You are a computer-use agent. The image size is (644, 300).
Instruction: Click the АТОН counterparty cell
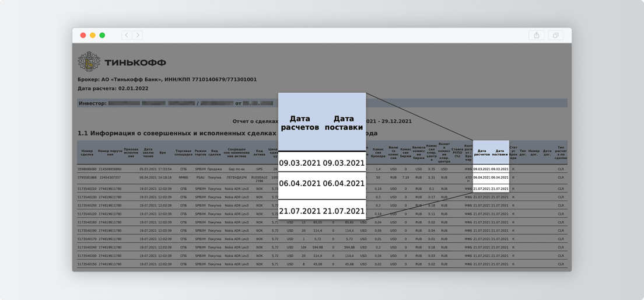pyautogui.click(x=468, y=179)
